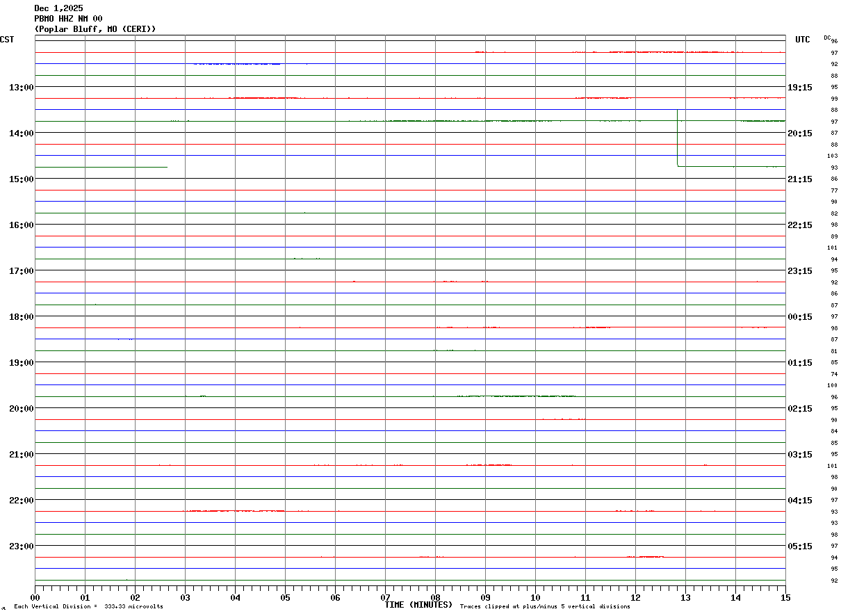
Task: Click the 23:15 UTC time label
Action: 800,270
